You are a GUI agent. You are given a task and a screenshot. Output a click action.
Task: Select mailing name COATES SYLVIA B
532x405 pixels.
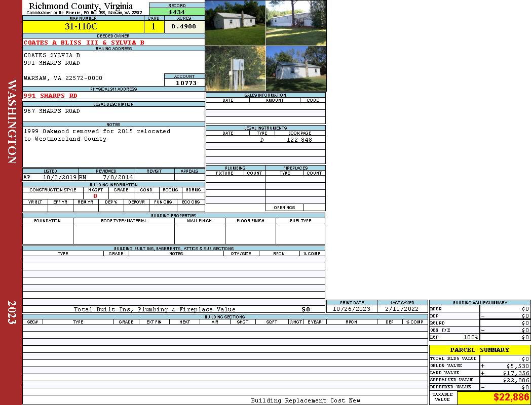point(52,55)
